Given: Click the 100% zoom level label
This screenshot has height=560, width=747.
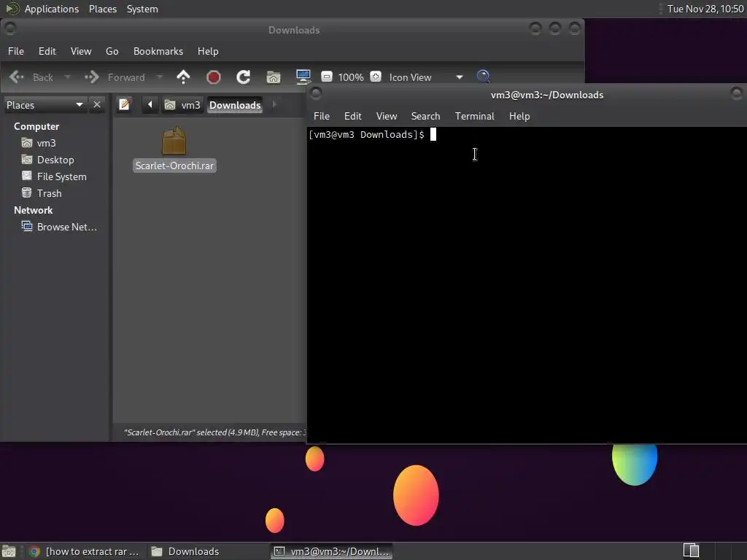Looking at the screenshot, I should pos(351,77).
